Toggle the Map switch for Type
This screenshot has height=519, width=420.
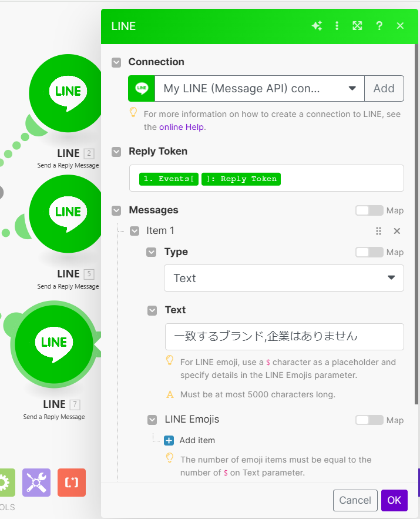click(369, 252)
